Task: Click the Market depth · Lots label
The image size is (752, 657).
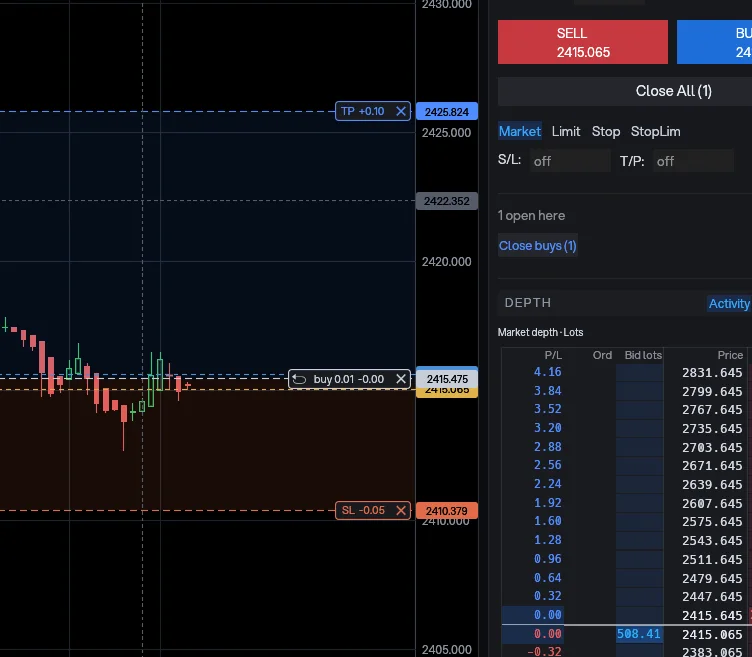Action: (x=540, y=332)
